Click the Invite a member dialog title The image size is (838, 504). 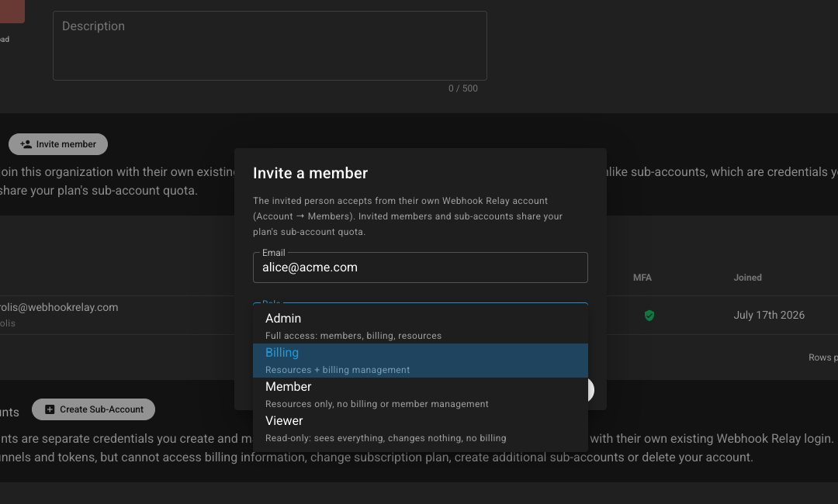(x=310, y=173)
